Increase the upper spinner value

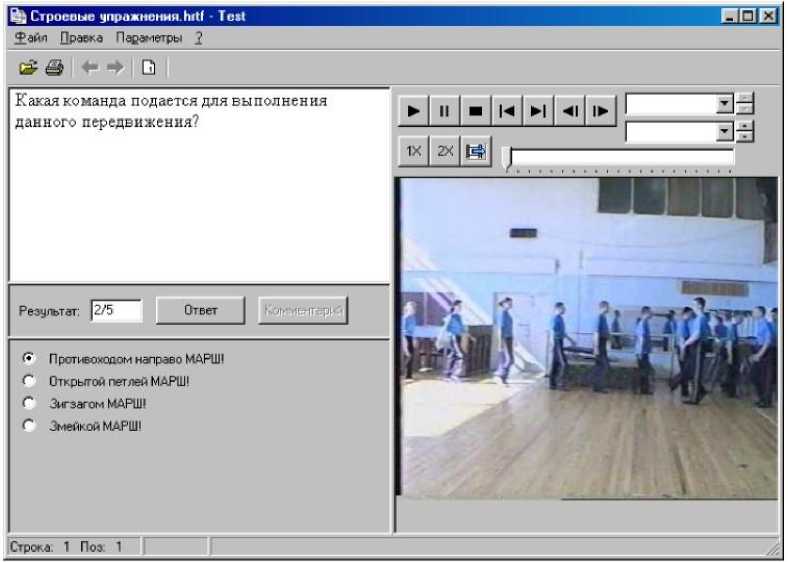745,99
